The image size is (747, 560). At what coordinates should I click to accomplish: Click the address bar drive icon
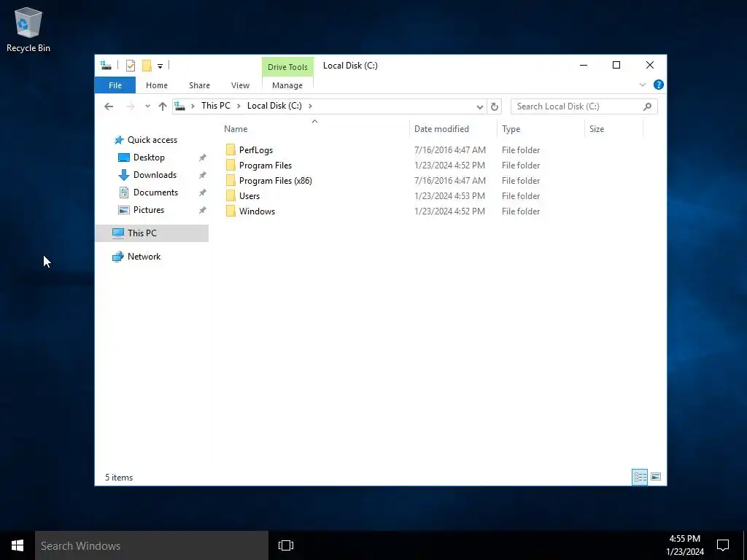tap(179, 106)
